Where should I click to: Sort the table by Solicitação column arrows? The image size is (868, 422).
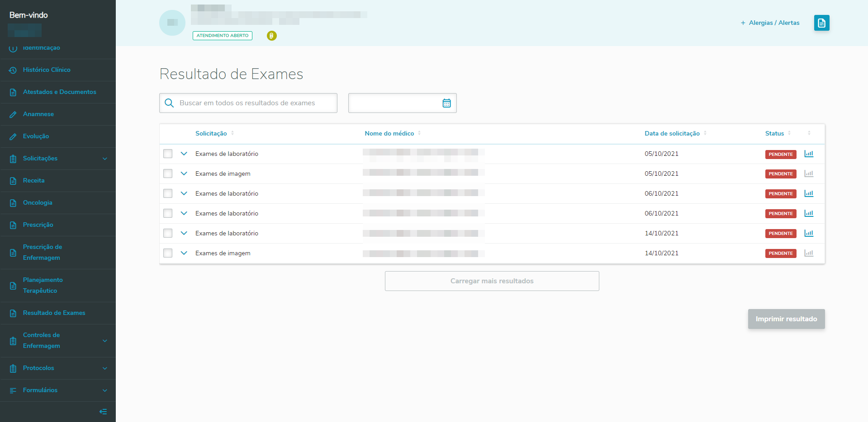click(x=232, y=133)
